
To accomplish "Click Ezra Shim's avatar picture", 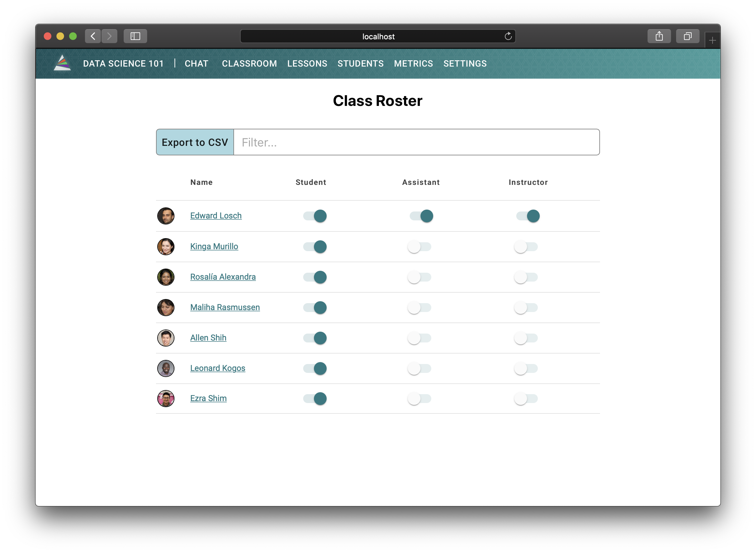I will pyautogui.click(x=166, y=398).
